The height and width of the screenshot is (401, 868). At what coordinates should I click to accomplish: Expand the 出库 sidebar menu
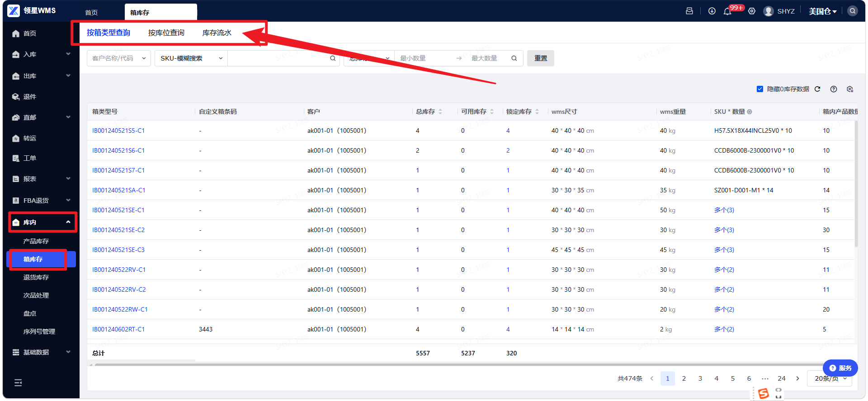point(41,76)
